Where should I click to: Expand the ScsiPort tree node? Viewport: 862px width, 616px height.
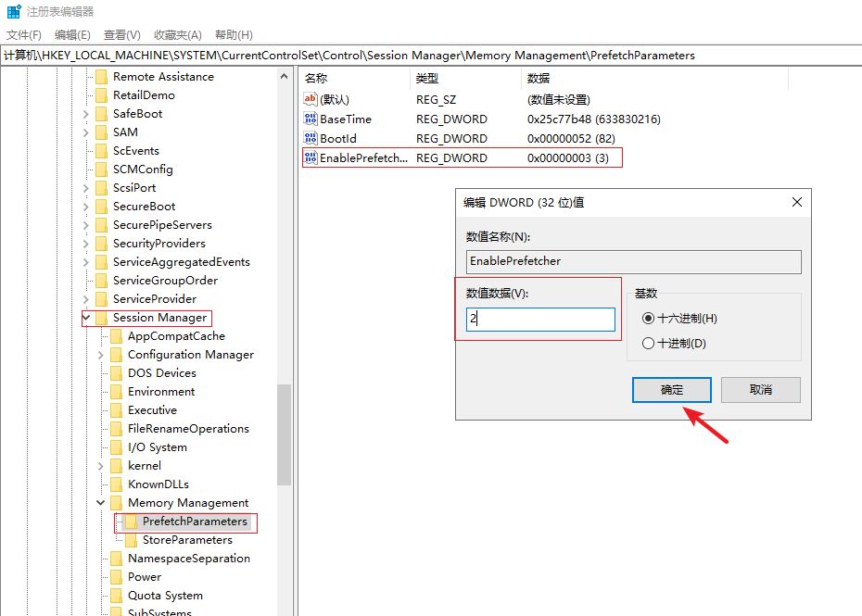tap(86, 188)
